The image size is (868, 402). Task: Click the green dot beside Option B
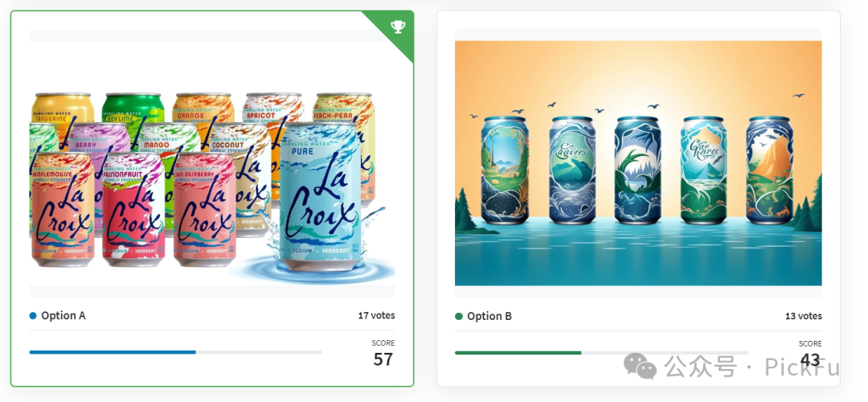pyautogui.click(x=459, y=316)
